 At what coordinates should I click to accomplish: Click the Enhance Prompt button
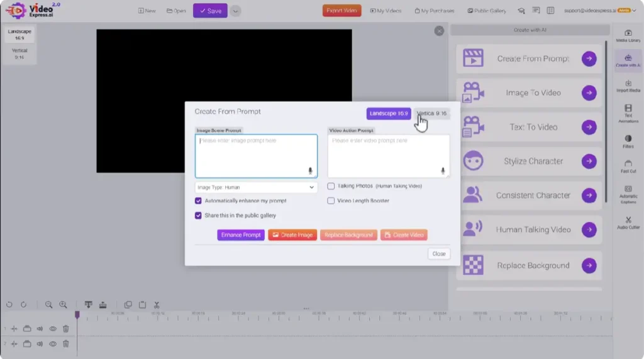click(241, 235)
